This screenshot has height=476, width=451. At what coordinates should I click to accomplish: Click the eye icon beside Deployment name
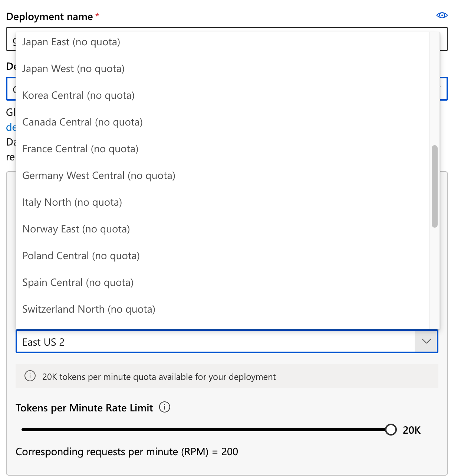point(442,15)
